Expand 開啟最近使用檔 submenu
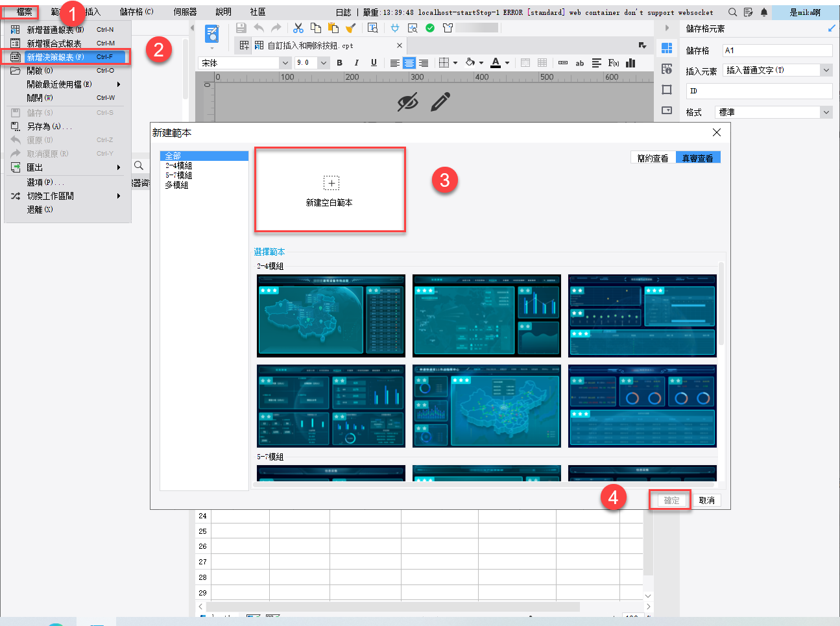 point(67,84)
